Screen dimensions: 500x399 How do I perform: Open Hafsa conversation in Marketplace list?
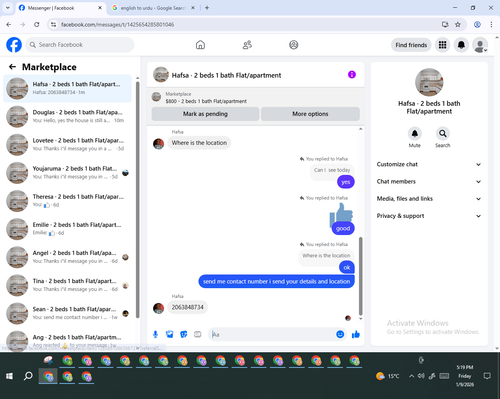click(68, 88)
